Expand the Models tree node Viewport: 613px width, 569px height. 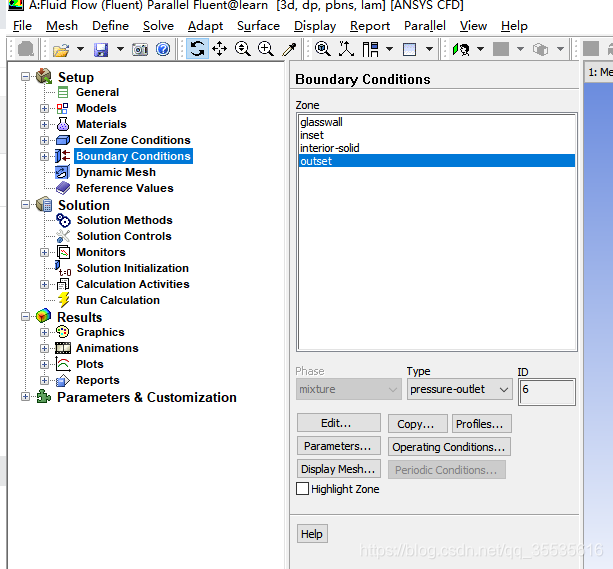point(44,108)
